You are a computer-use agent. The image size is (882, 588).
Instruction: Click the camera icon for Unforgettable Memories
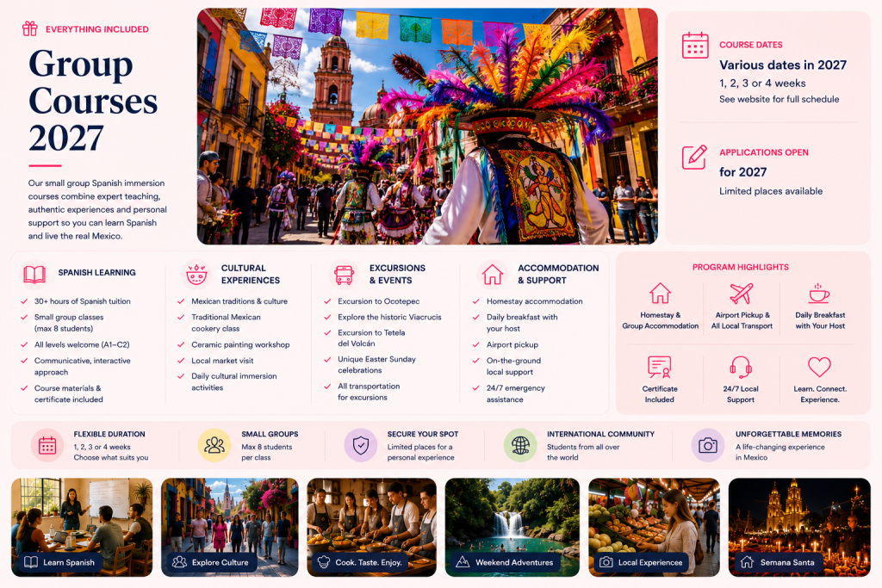tap(708, 446)
